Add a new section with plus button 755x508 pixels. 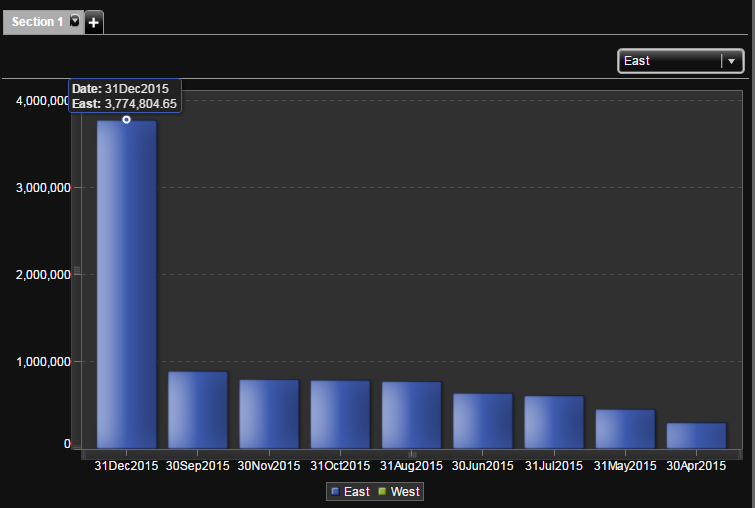[x=94, y=23]
